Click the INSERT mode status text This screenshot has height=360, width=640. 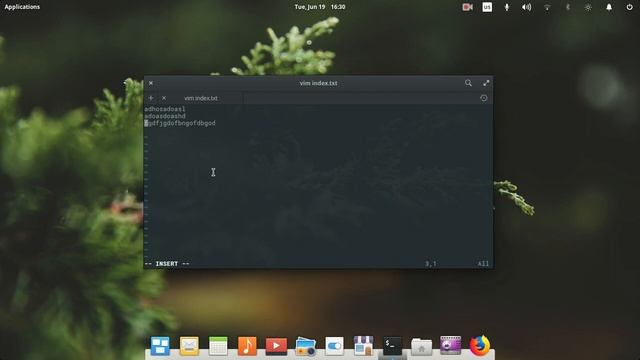click(x=167, y=264)
